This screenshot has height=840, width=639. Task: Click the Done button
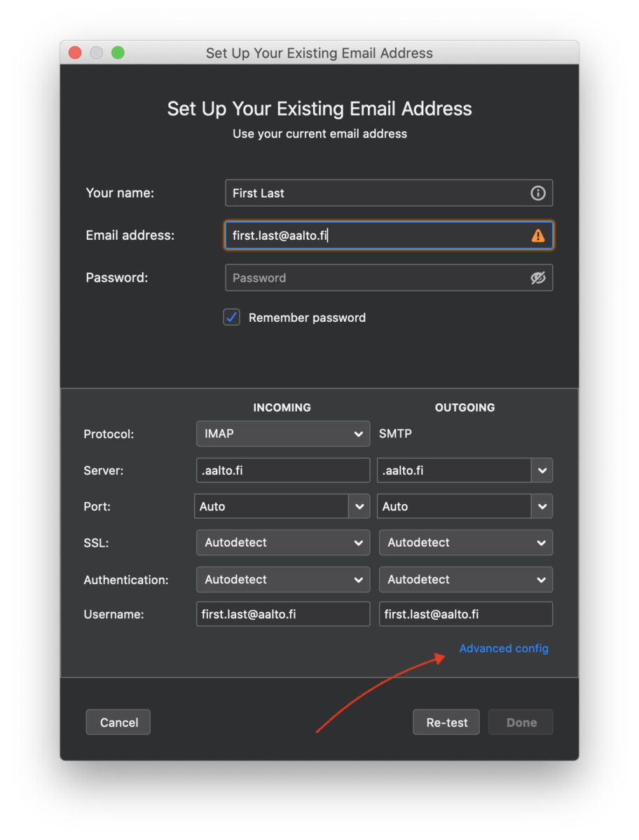tap(521, 722)
